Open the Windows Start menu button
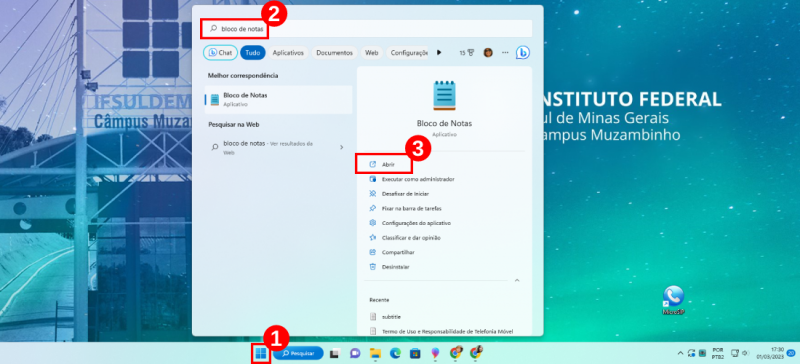The image size is (800, 364). coord(261,353)
